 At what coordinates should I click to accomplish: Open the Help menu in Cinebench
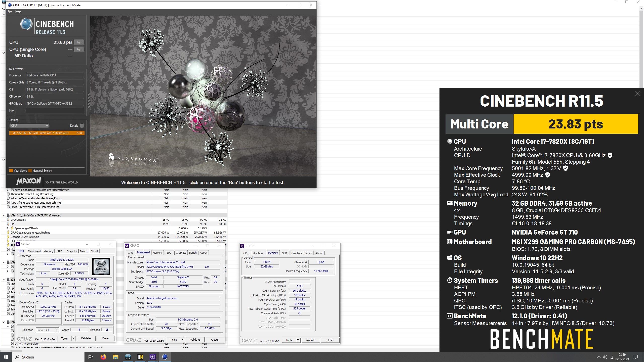click(x=18, y=12)
